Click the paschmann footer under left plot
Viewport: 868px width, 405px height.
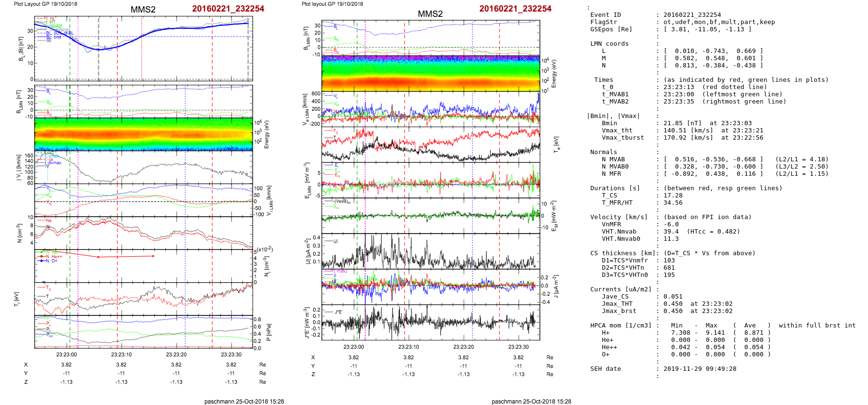(x=244, y=401)
